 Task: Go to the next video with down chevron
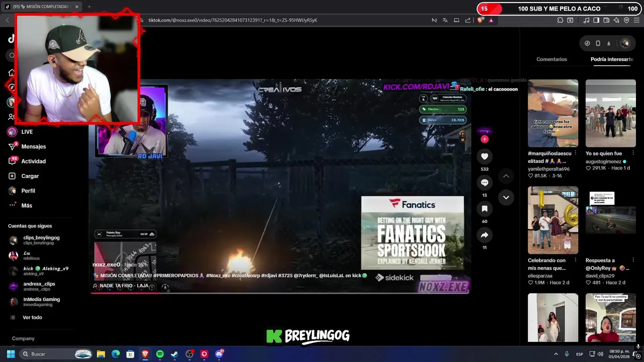(x=506, y=197)
